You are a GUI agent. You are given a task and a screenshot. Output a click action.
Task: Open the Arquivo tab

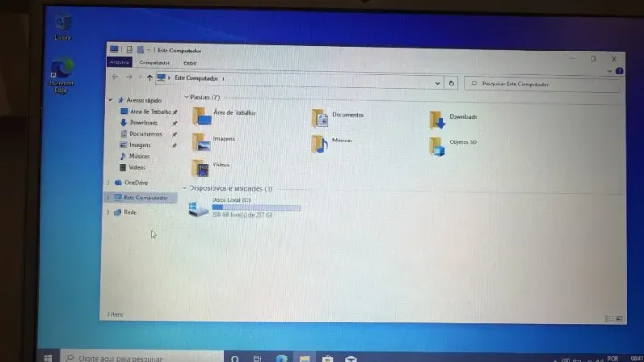pos(120,62)
